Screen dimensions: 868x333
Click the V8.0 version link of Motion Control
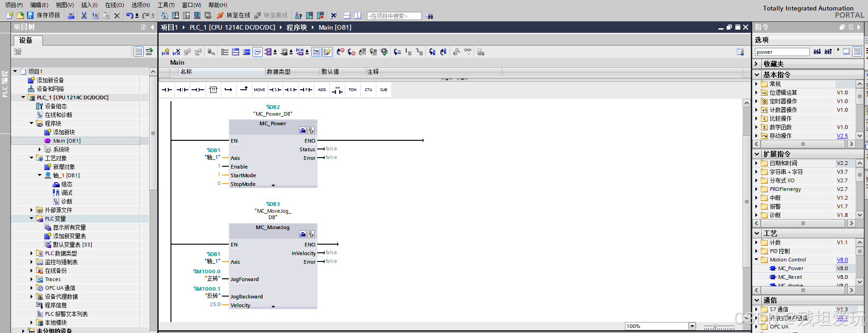click(842, 260)
